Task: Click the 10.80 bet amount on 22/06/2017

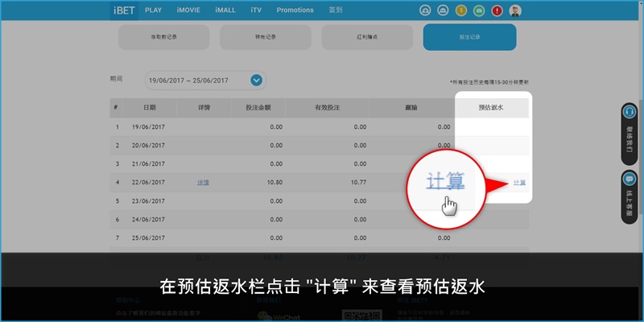Action: point(275,183)
